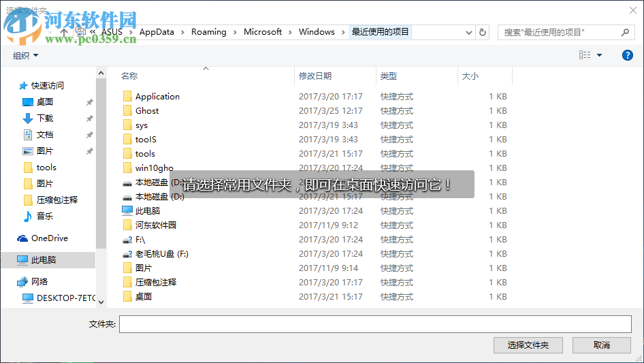Click the F:\ drive icon
Image resolution: width=644 pixels, height=363 pixels.
click(127, 240)
